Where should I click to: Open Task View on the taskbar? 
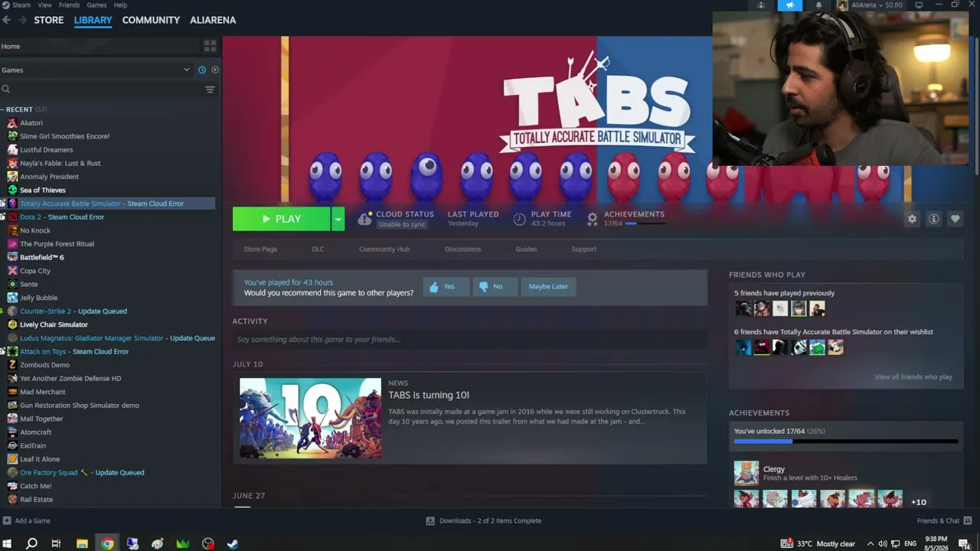(56, 544)
